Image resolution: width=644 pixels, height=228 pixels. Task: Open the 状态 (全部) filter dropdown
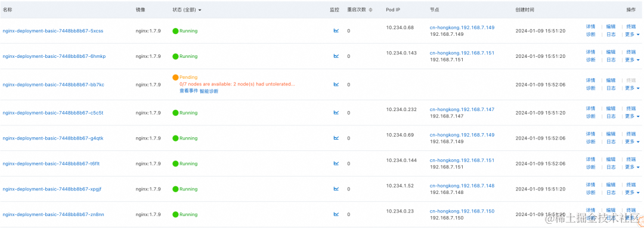187,10
